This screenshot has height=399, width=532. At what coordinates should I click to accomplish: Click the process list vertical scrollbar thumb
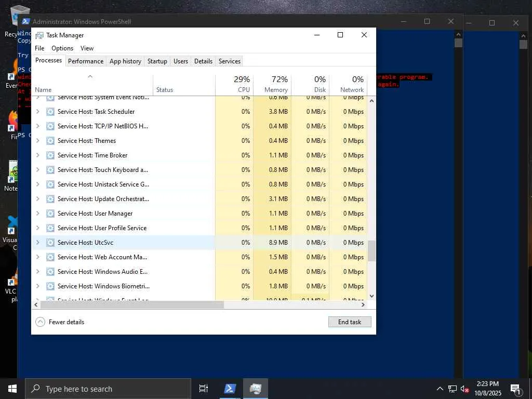[371, 251]
